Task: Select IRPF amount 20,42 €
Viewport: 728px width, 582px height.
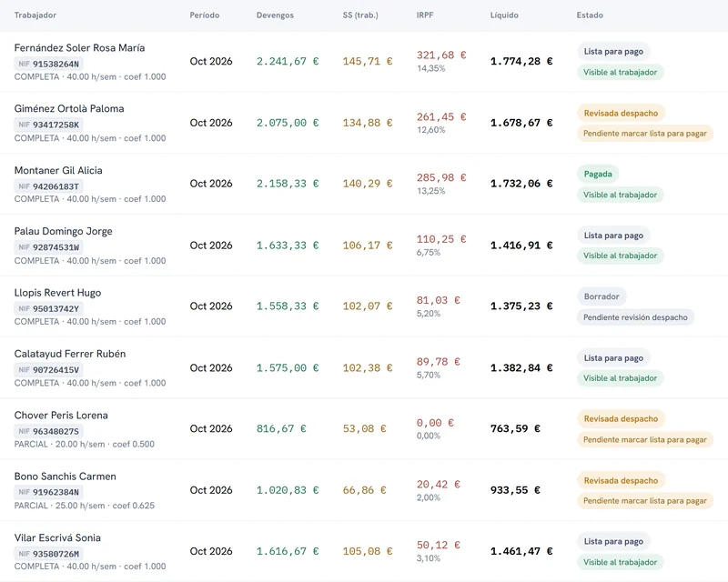Action: [x=439, y=485]
